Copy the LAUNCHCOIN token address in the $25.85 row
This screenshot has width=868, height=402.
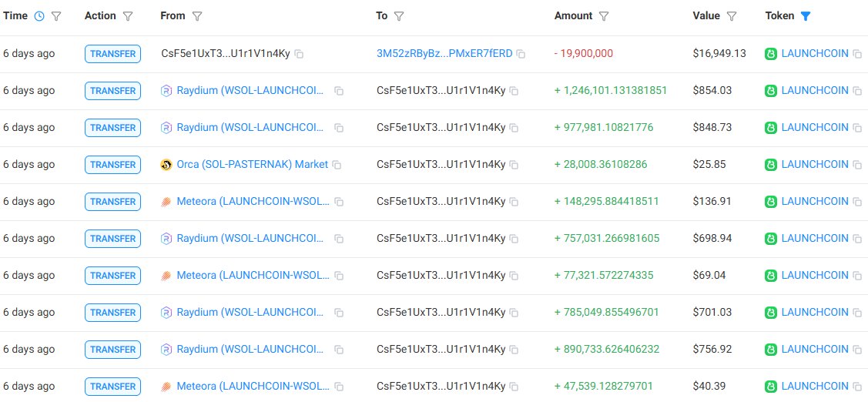[x=857, y=165]
